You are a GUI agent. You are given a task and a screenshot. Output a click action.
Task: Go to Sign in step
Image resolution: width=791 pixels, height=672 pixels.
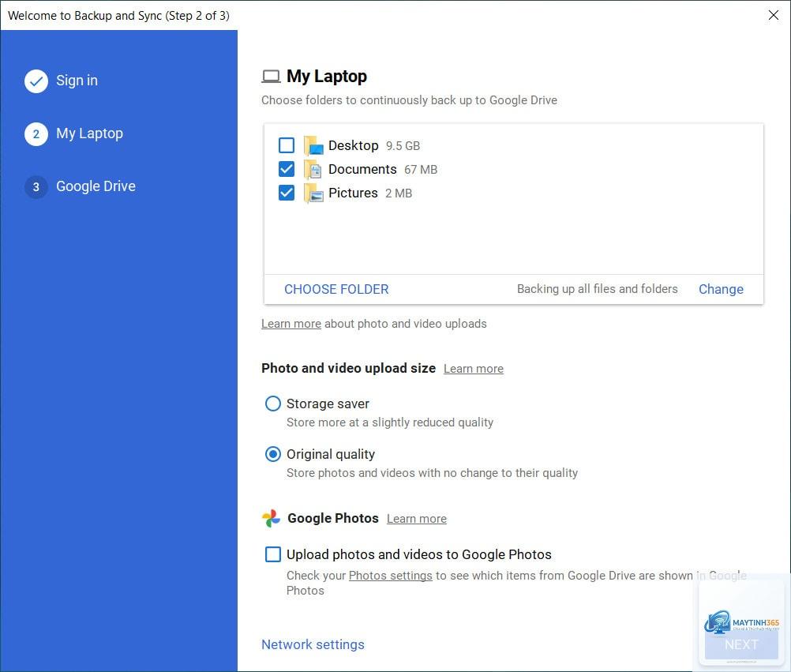pyautogui.click(x=77, y=81)
